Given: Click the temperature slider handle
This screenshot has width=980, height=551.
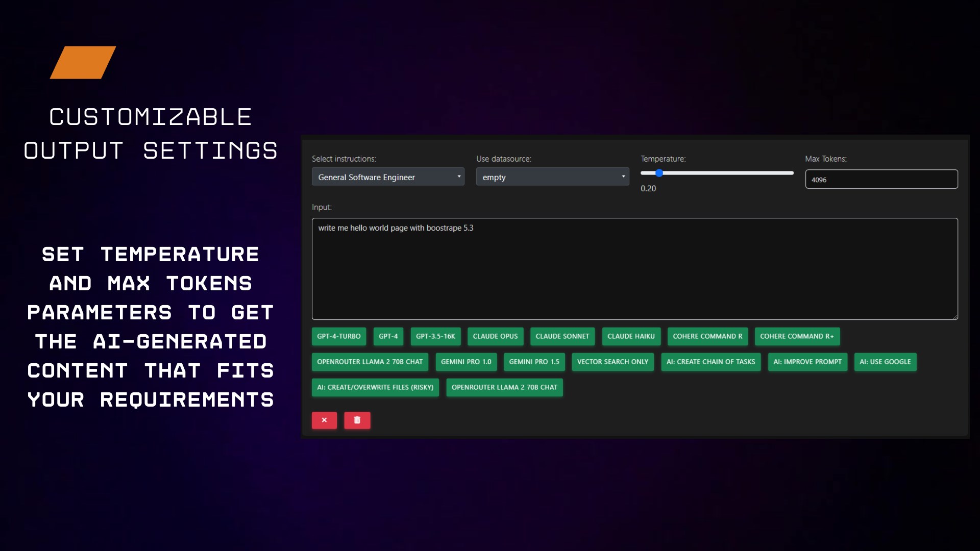Looking at the screenshot, I should point(659,173).
